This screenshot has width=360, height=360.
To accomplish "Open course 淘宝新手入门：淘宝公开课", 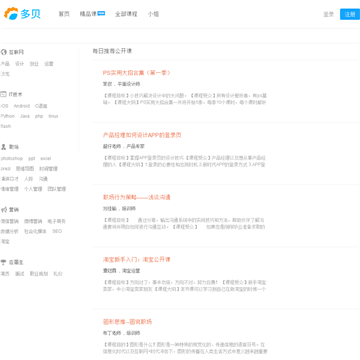I will pyautogui.click(x=137, y=259).
